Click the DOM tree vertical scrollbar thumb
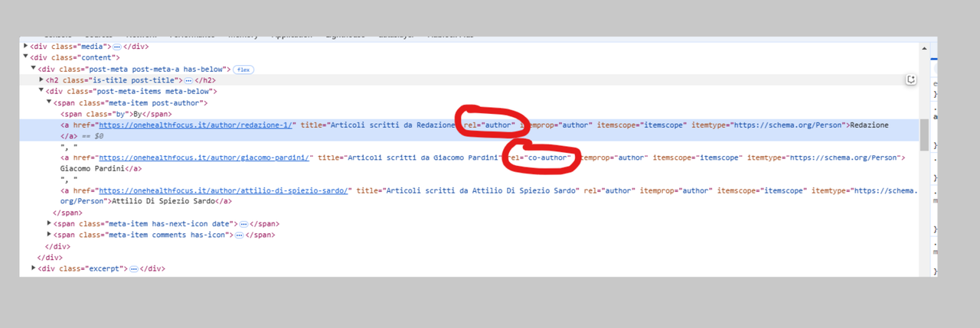This screenshot has width=980, height=328. tap(924, 136)
